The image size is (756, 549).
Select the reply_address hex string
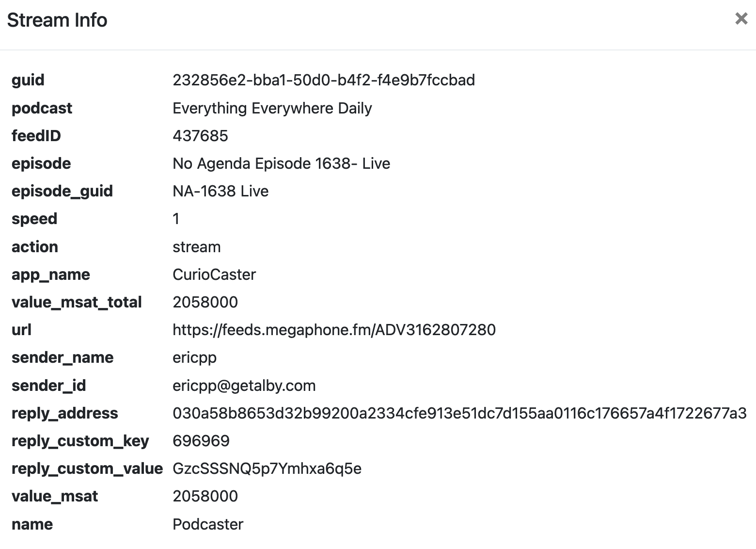(x=459, y=413)
